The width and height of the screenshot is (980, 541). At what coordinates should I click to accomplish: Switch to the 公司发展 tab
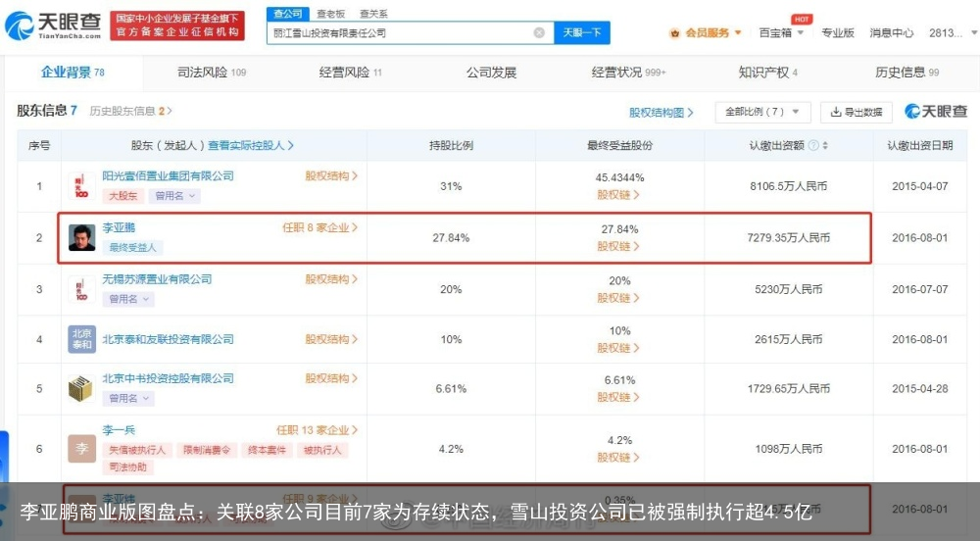tap(491, 73)
